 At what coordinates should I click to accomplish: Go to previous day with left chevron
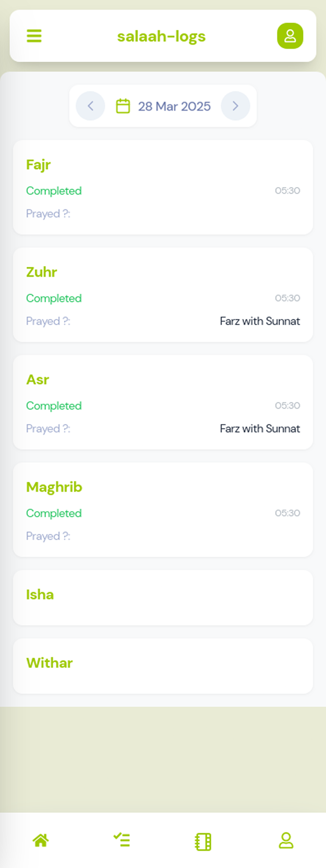[x=90, y=106]
